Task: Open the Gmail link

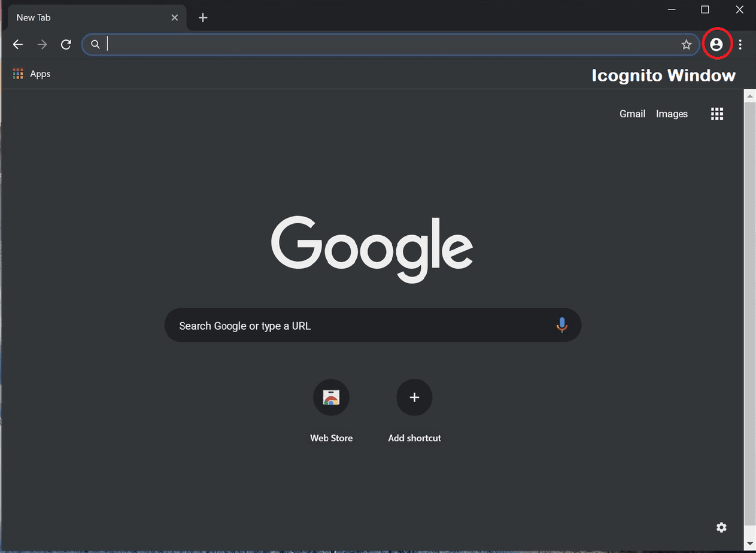Action: 632,114
